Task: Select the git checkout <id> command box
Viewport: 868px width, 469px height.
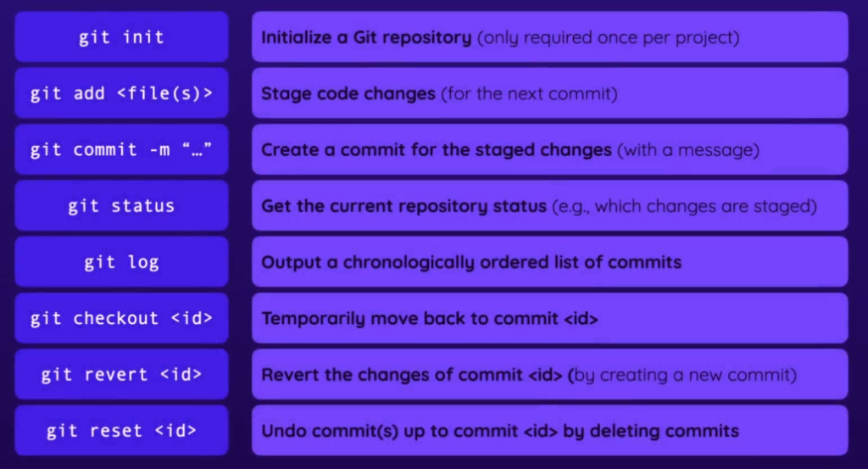Action: [121, 318]
